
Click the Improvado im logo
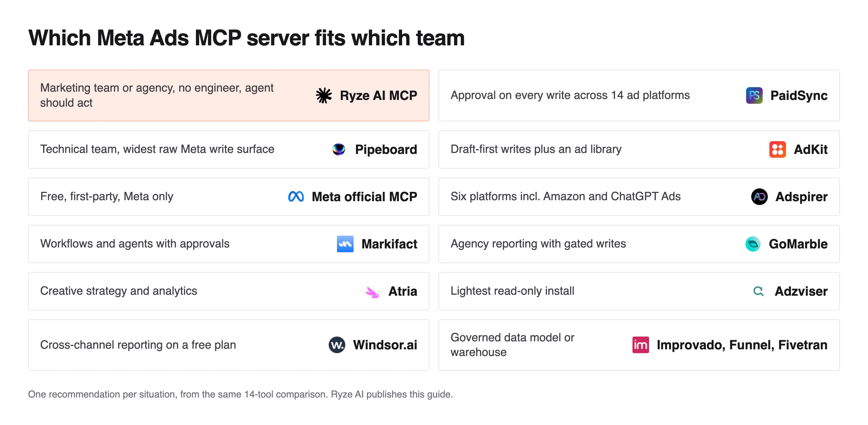pyautogui.click(x=640, y=345)
